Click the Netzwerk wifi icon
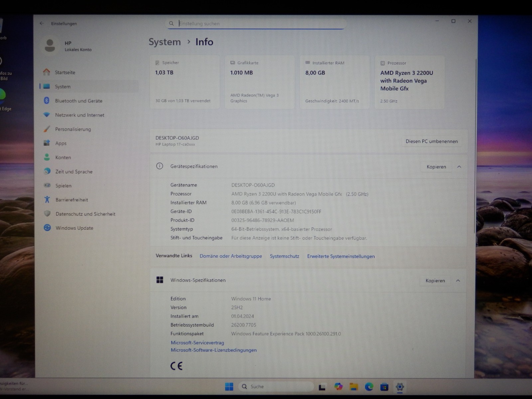Viewport: 532px width, 399px height. tap(47, 115)
